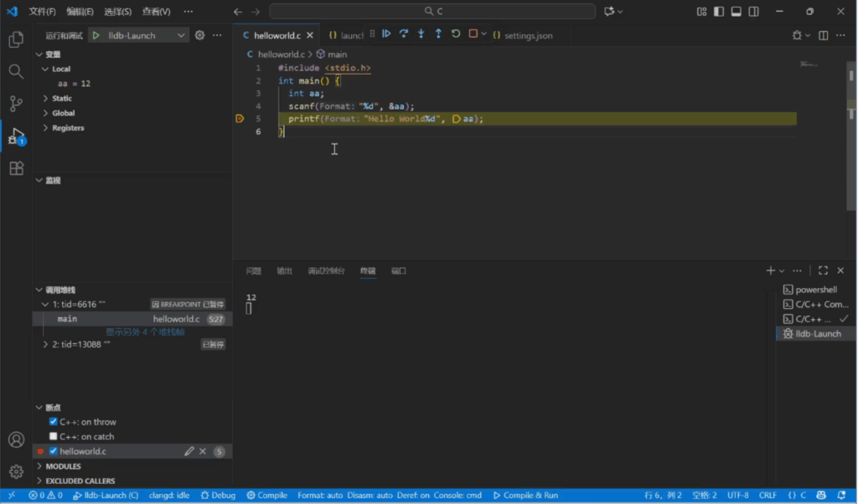Open the Extensions view icon
This screenshot has width=858, height=504.
[16, 168]
